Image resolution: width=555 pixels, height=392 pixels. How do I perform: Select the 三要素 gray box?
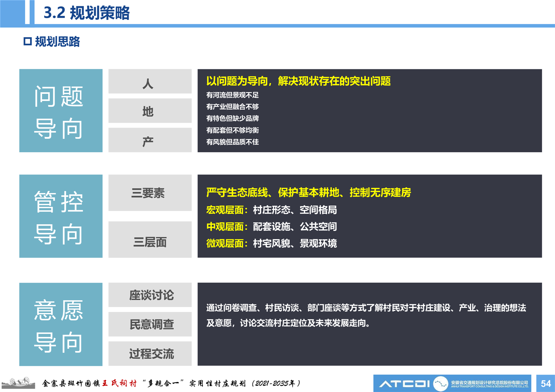(150, 193)
